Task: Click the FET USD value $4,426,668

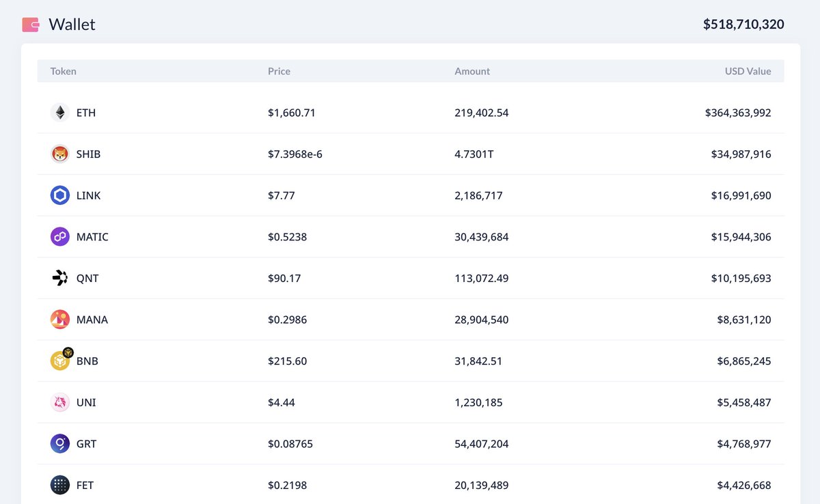Action: 744,486
